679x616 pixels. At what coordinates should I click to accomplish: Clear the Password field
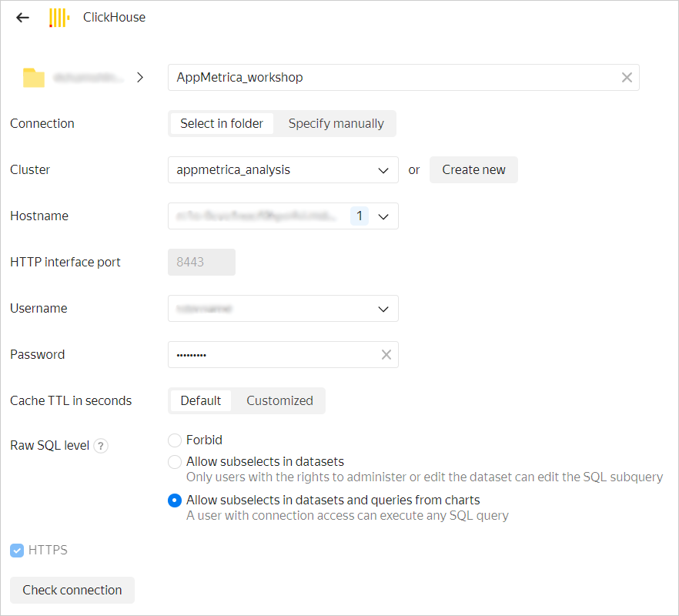click(386, 355)
